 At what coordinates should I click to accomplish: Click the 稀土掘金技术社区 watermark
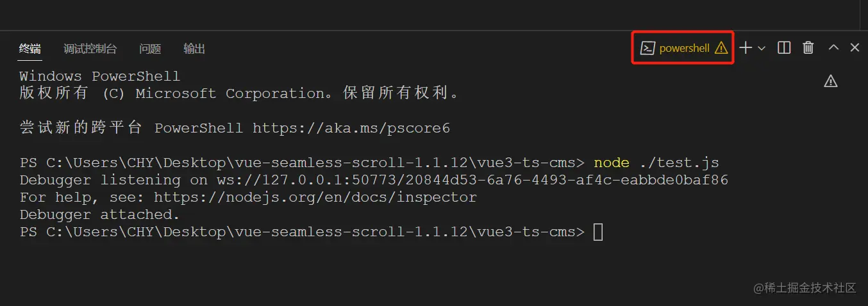(804, 288)
